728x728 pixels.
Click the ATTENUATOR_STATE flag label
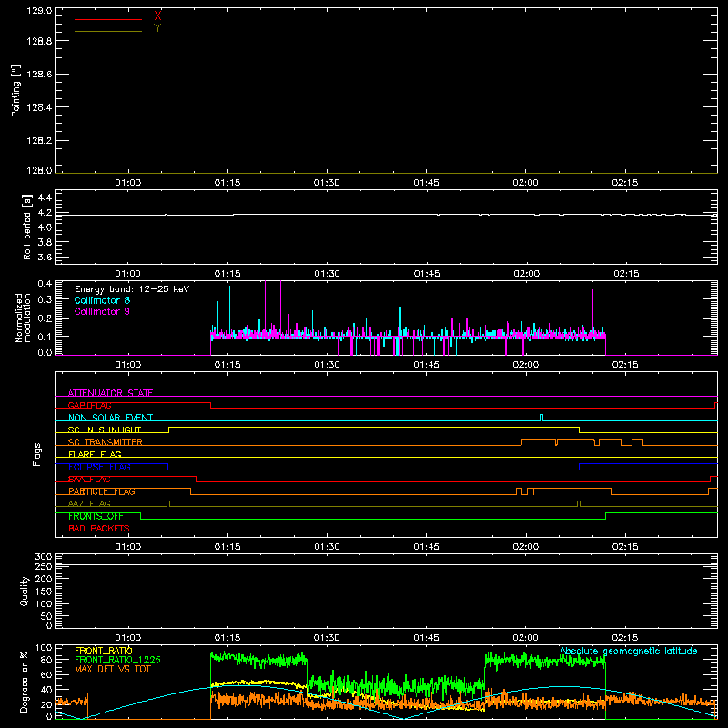[x=110, y=393]
